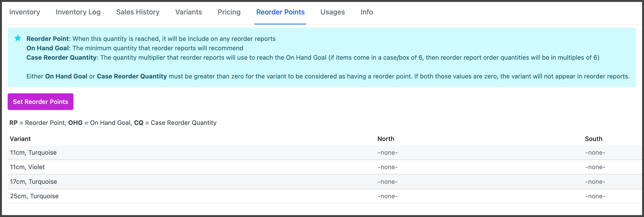This screenshot has height=217, width=644.
Task: Click South -none- value for 25cm, Turquoise
Action: pyautogui.click(x=595, y=196)
